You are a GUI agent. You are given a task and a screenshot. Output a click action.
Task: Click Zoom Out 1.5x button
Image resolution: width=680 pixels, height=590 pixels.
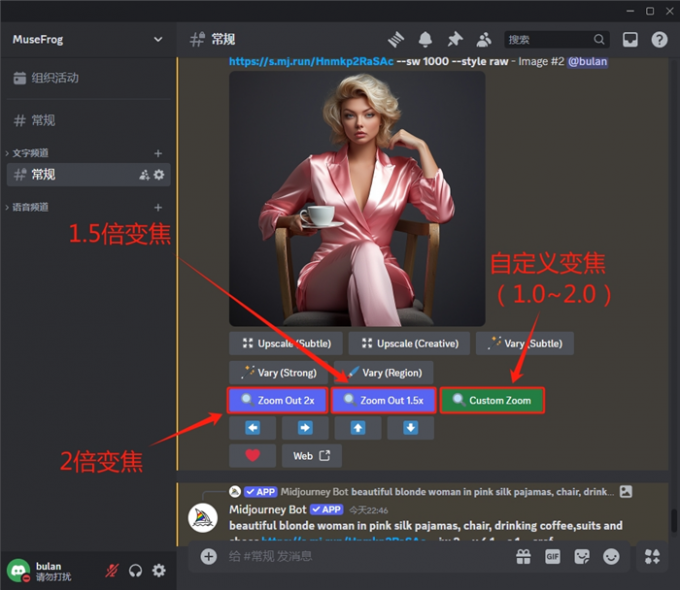383,400
